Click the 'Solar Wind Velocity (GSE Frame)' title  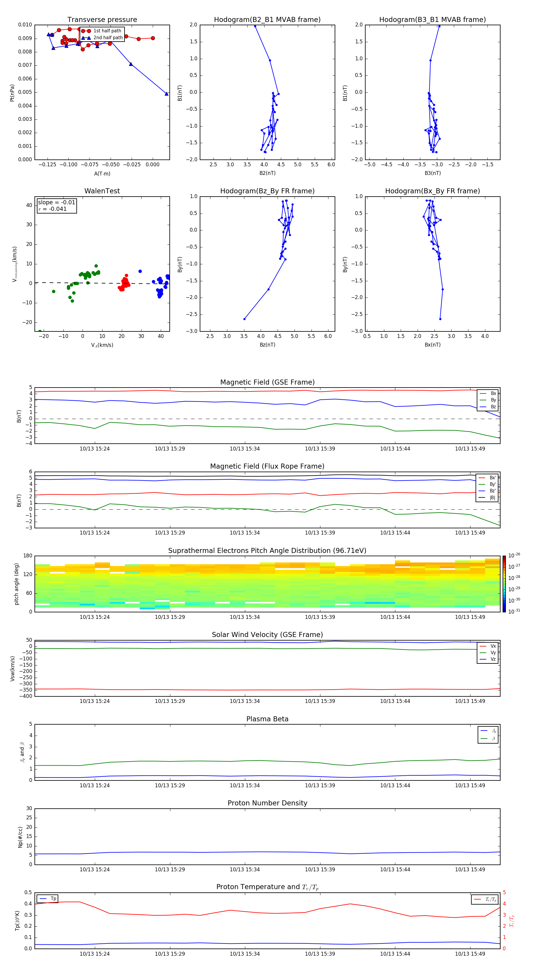pos(267,635)
